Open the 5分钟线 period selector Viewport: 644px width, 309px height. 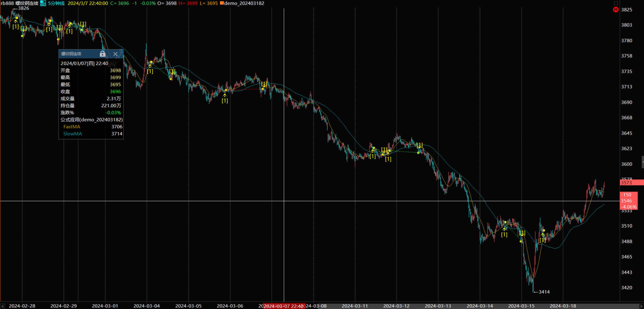pyautogui.click(x=56, y=3)
